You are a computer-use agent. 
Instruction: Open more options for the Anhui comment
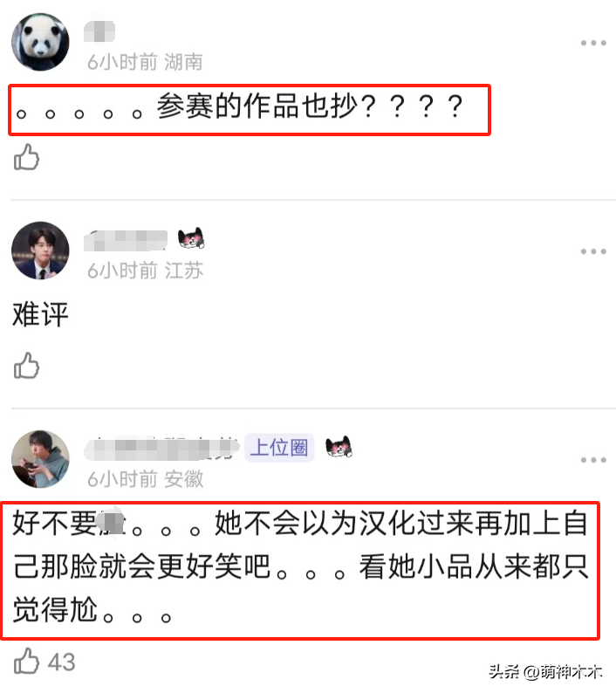(x=593, y=460)
